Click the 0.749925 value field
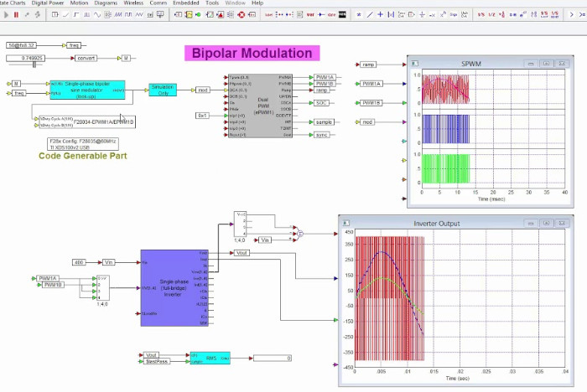This screenshot has width=587, height=392. tap(25, 58)
